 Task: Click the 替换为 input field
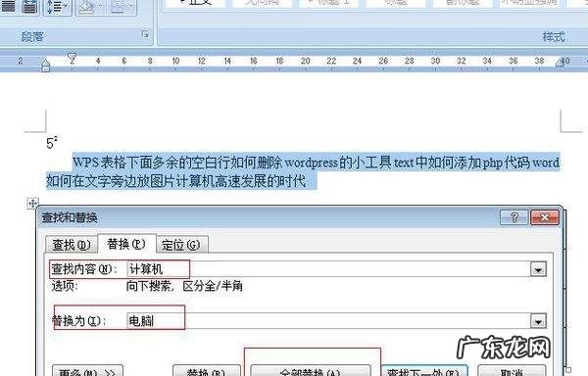328,320
